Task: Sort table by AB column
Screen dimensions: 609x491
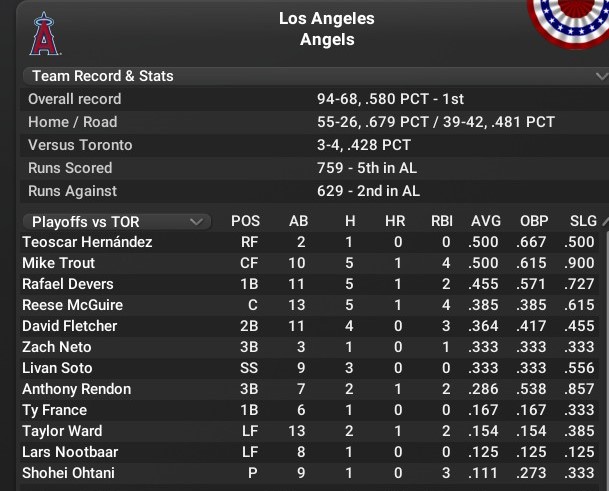Action: 298,221
